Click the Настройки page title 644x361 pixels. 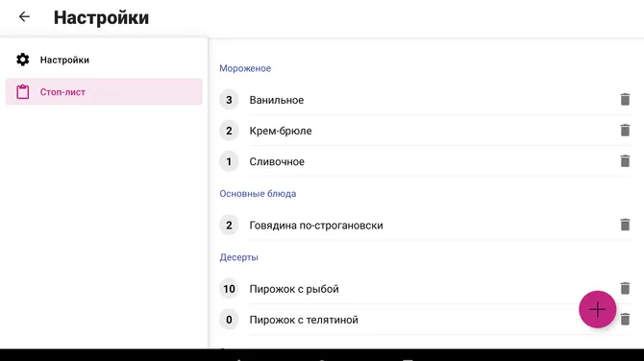(x=102, y=18)
